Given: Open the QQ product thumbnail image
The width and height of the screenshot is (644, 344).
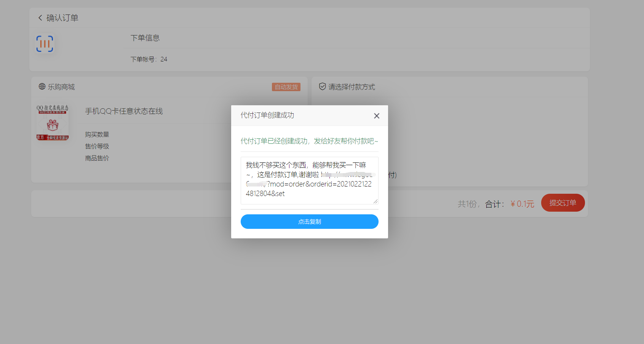Looking at the screenshot, I should 53,123.
